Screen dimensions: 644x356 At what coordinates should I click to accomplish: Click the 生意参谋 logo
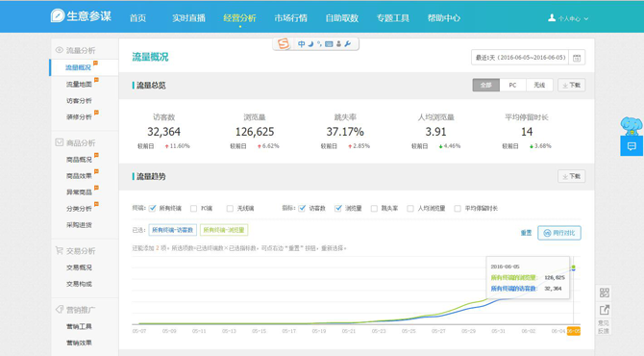click(81, 16)
